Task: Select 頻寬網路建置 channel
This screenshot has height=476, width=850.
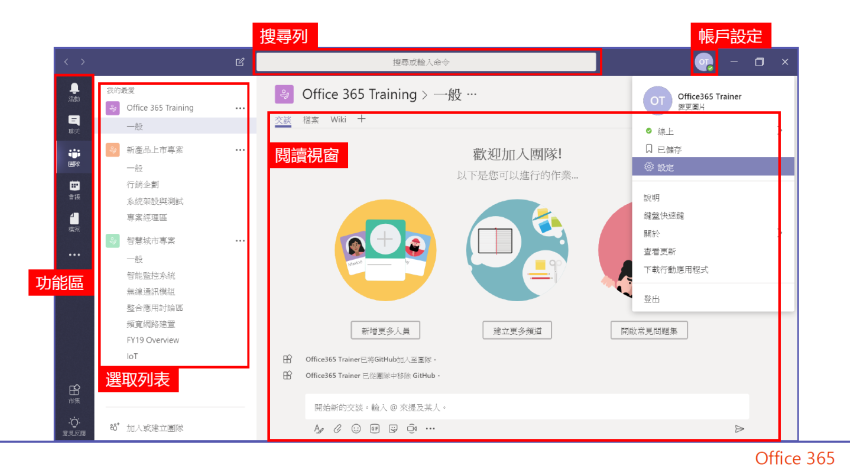Action: [151, 324]
